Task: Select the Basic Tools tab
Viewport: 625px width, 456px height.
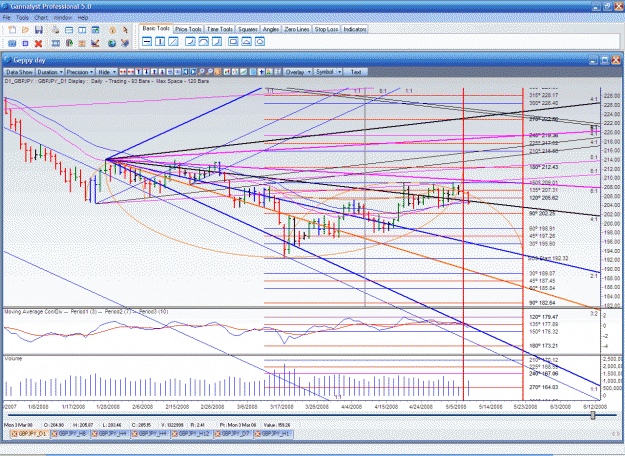Action: (x=156, y=29)
